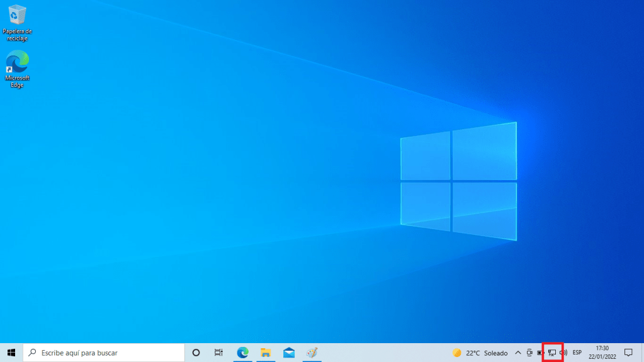Screen dimensions: 644x362
Task: Expand the hidden tray icons chevron
Action: coord(518,353)
